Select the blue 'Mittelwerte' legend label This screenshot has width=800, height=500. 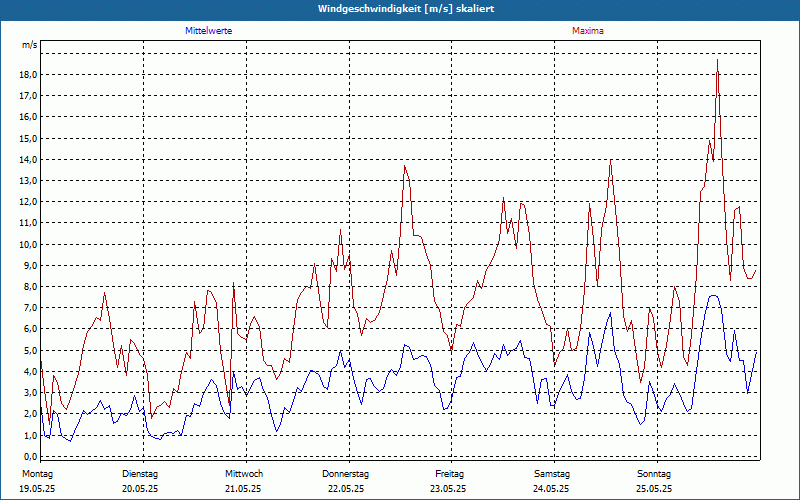[x=209, y=31]
